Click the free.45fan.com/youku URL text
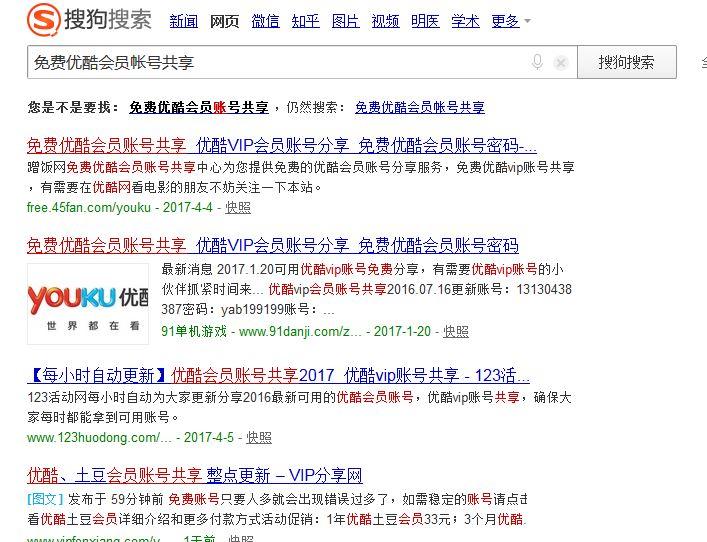 point(88,207)
